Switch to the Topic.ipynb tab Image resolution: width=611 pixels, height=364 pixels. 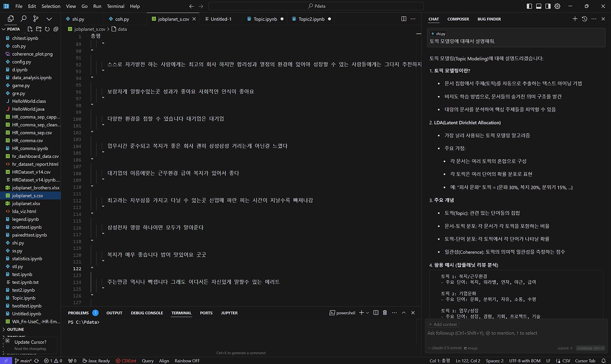coord(265,19)
